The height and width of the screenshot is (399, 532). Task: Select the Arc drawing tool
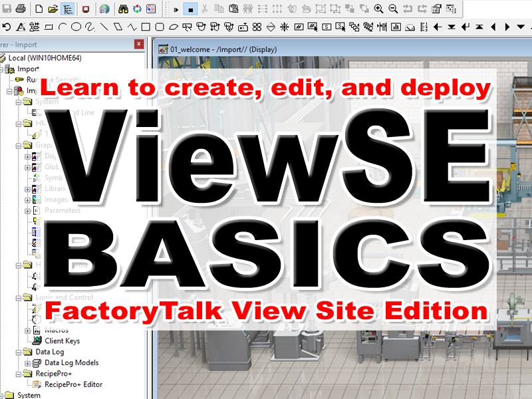tap(63, 27)
